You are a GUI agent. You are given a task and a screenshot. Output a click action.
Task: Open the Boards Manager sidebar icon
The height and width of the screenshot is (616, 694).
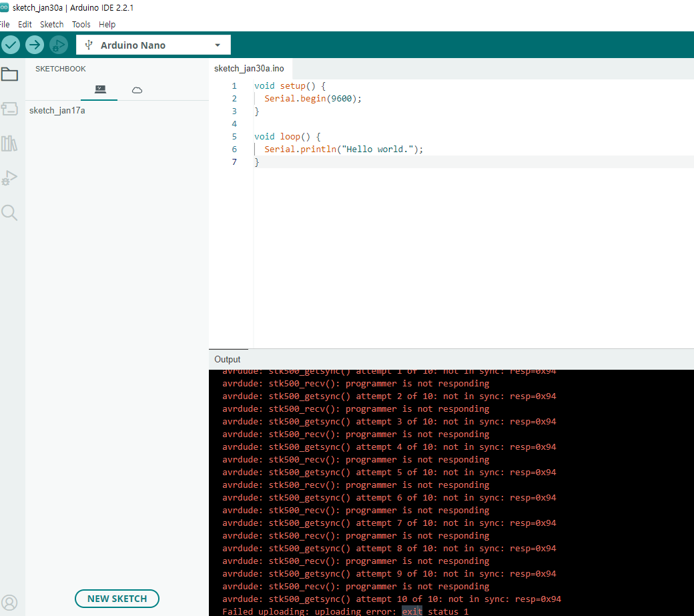10,109
